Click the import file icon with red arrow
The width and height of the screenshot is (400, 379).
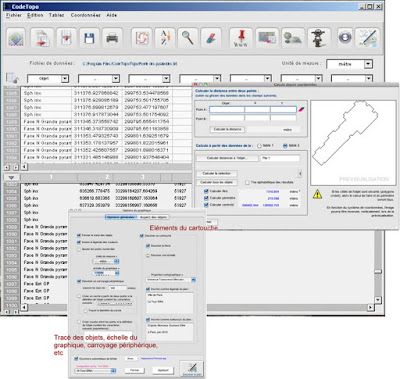(x=42, y=38)
